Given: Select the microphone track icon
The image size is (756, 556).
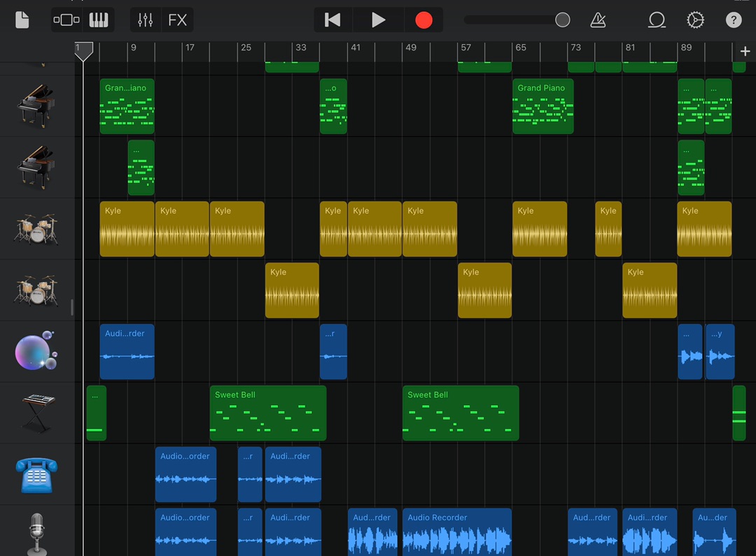Looking at the screenshot, I should 37,534.
